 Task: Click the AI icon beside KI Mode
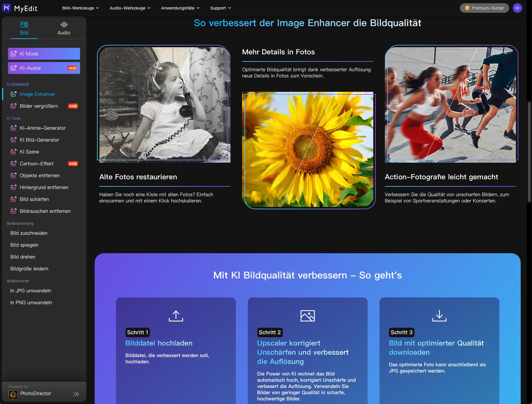pyautogui.click(x=14, y=54)
